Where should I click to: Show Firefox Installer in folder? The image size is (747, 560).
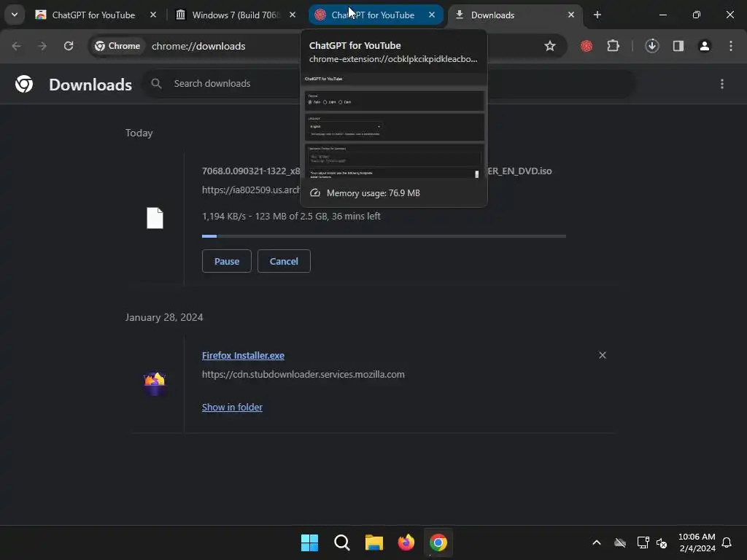(x=232, y=407)
